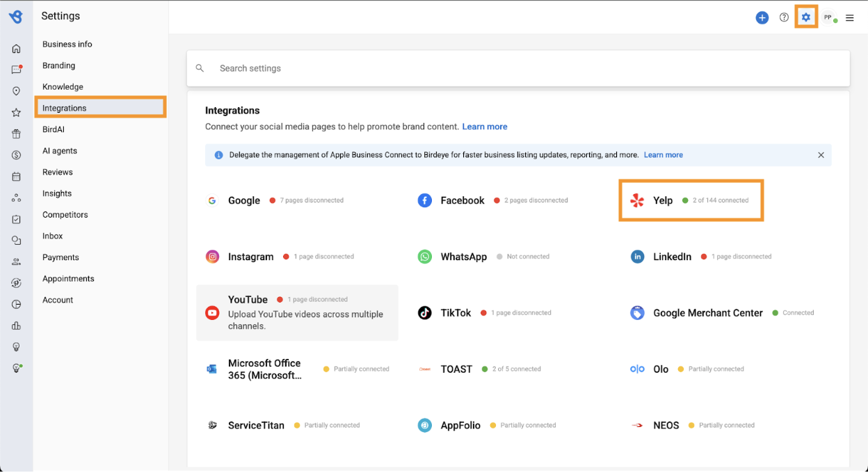
Task: Click Learn more link under Integrations heading
Action: pyautogui.click(x=485, y=127)
